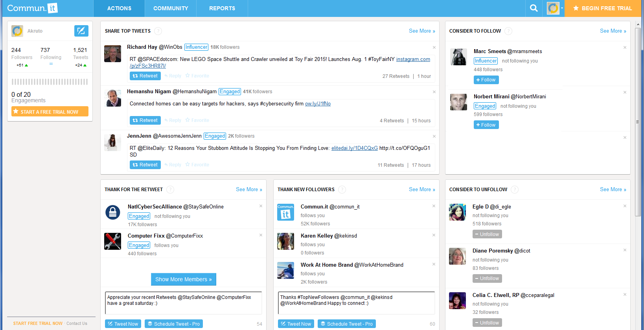Click Schedule Tweet - Pro under new followers
Viewport: 644px width, 330px height.
(x=347, y=324)
